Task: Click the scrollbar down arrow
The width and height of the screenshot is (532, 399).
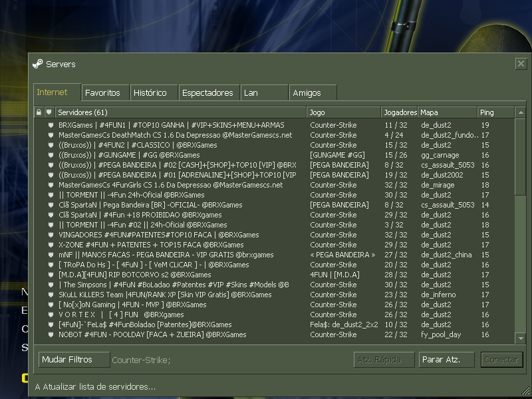Action: click(521, 338)
